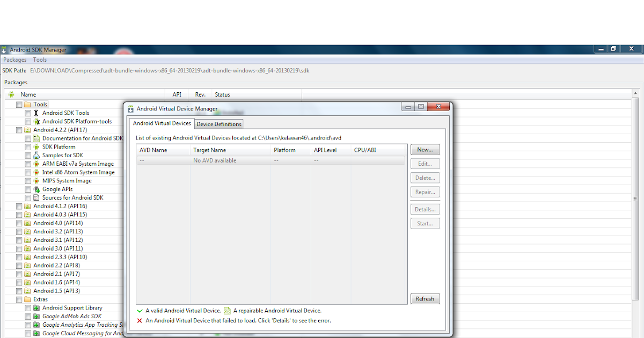Click the Sources for Android SDK icon
The width and height of the screenshot is (644, 338).
click(x=36, y=198)
